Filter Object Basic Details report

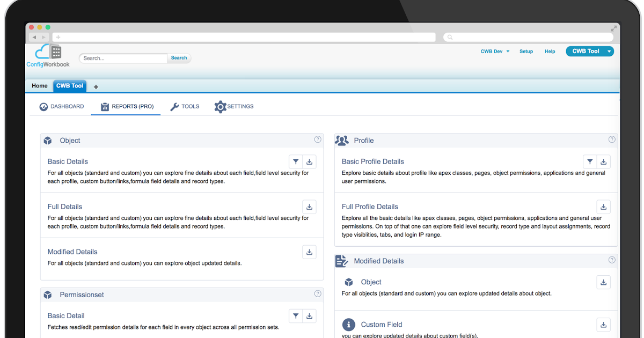(x=296, y=161)
